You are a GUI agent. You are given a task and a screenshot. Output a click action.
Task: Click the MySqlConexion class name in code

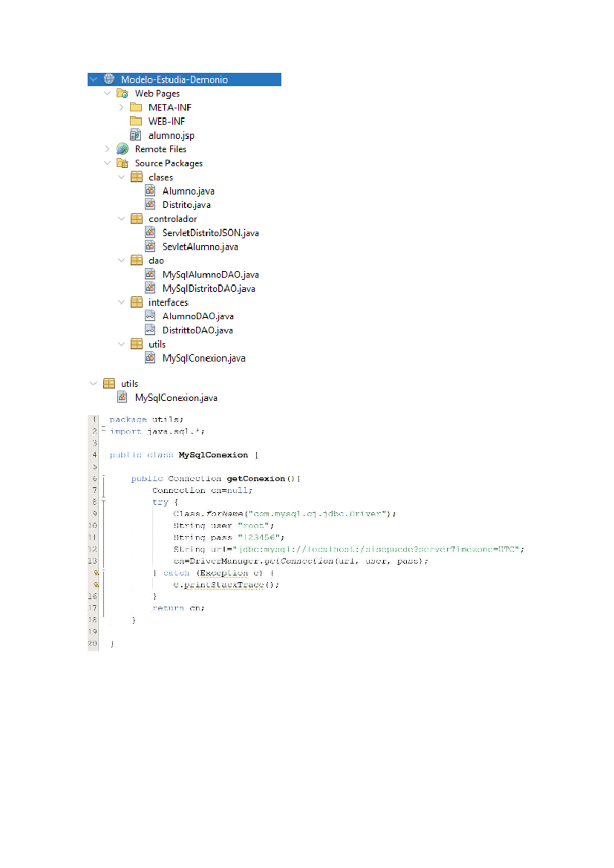coord(213,455)
